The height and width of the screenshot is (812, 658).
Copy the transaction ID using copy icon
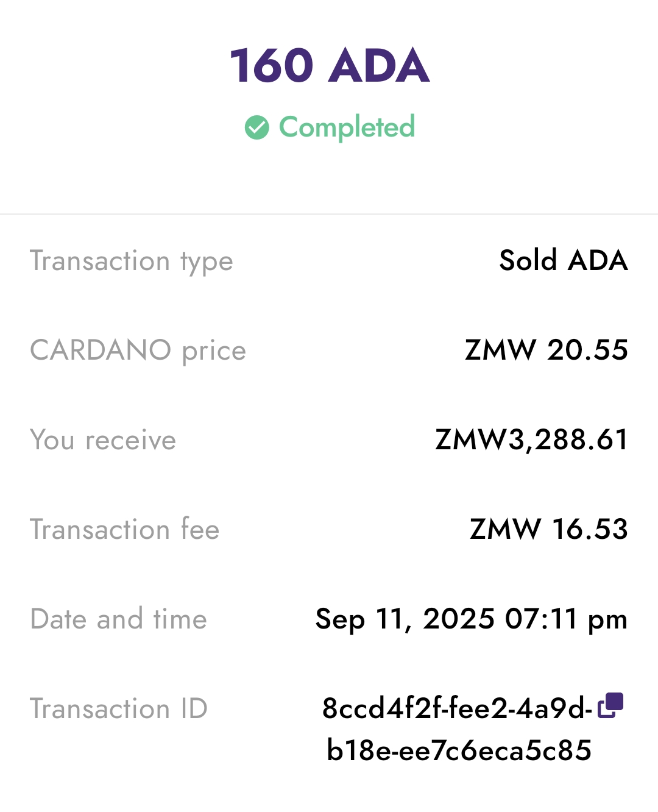(611, 705)
